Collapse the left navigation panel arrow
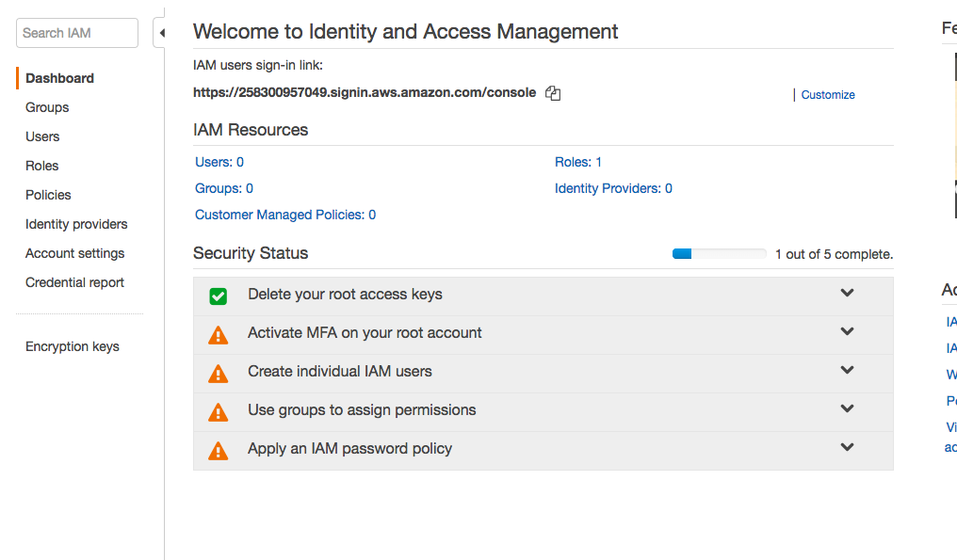 coord(161,33)
